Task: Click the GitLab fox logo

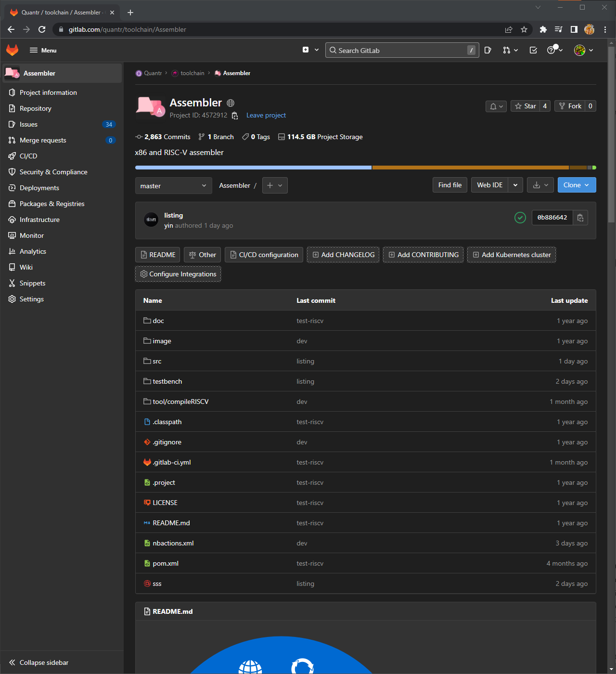Action: click(x=13, y=50)
